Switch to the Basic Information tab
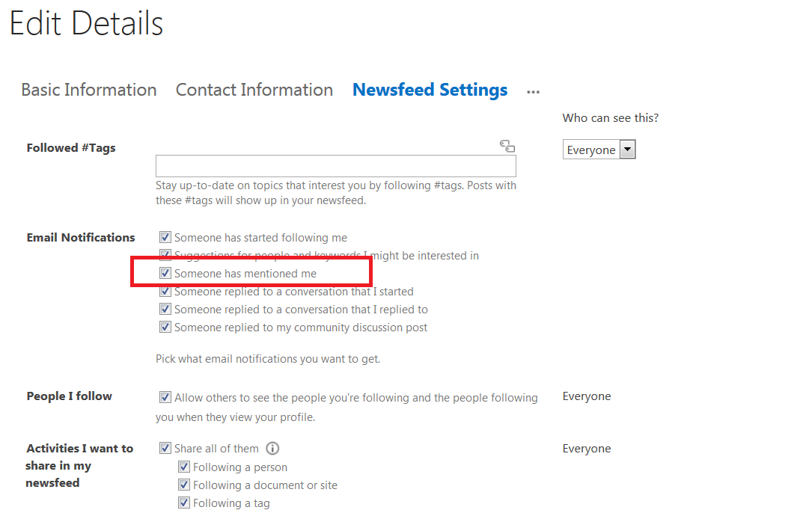 tap(88, 90)
